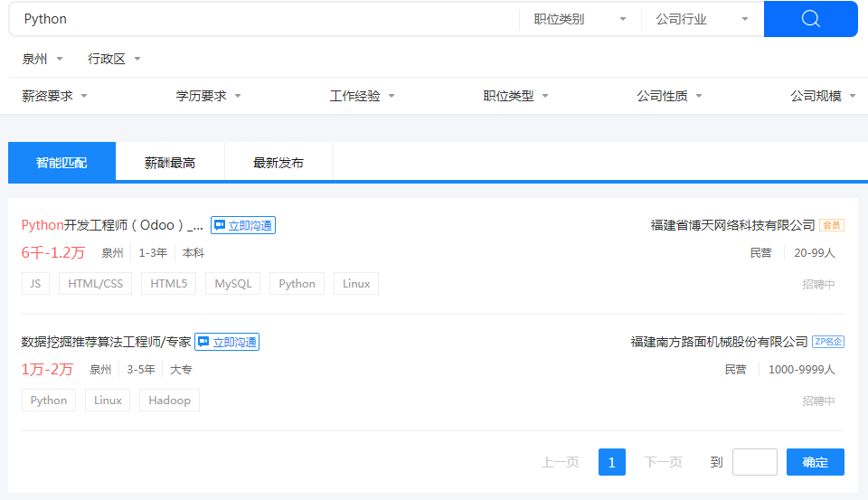Select the 智能匹配 tab
This screenshot has height=500, width=868.
(x=61, y=163)
